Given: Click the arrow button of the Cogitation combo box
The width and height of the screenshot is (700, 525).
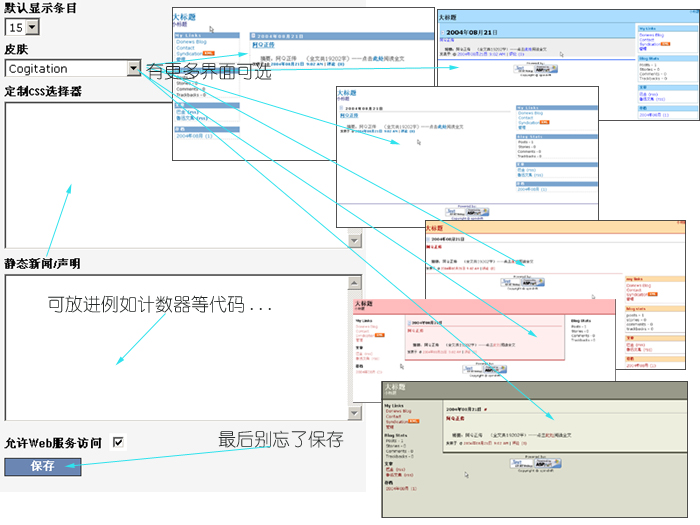Looking at the screenshot, I should 134,69.
